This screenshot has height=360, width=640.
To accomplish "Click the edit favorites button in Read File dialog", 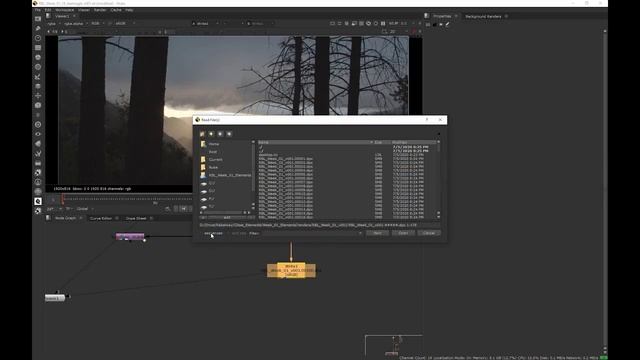I will tap(227, 218).
